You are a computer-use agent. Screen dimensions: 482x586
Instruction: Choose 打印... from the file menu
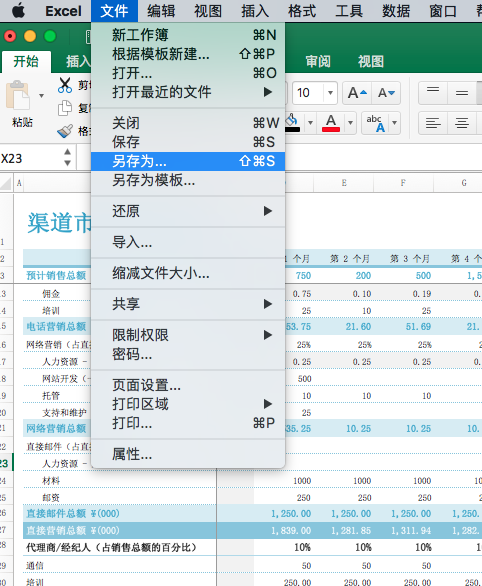[x=188, y=423]
